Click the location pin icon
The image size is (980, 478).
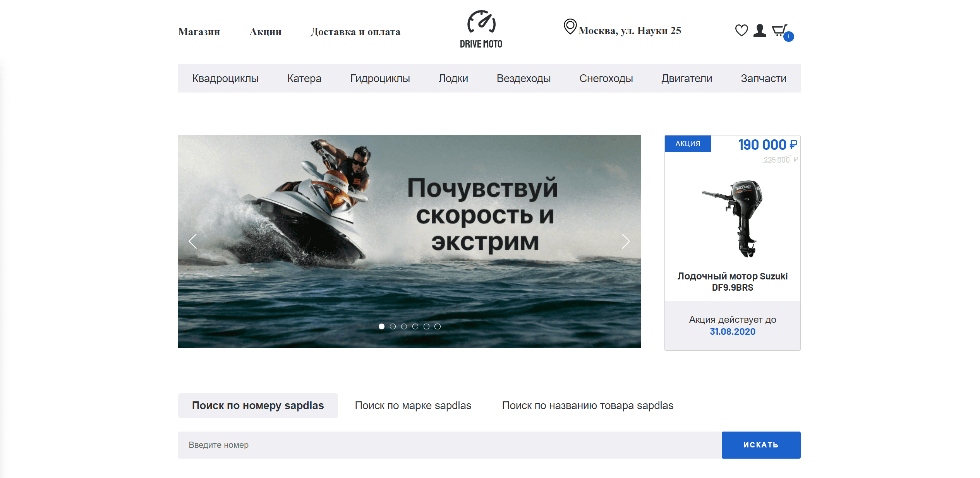tap(570, 27)
